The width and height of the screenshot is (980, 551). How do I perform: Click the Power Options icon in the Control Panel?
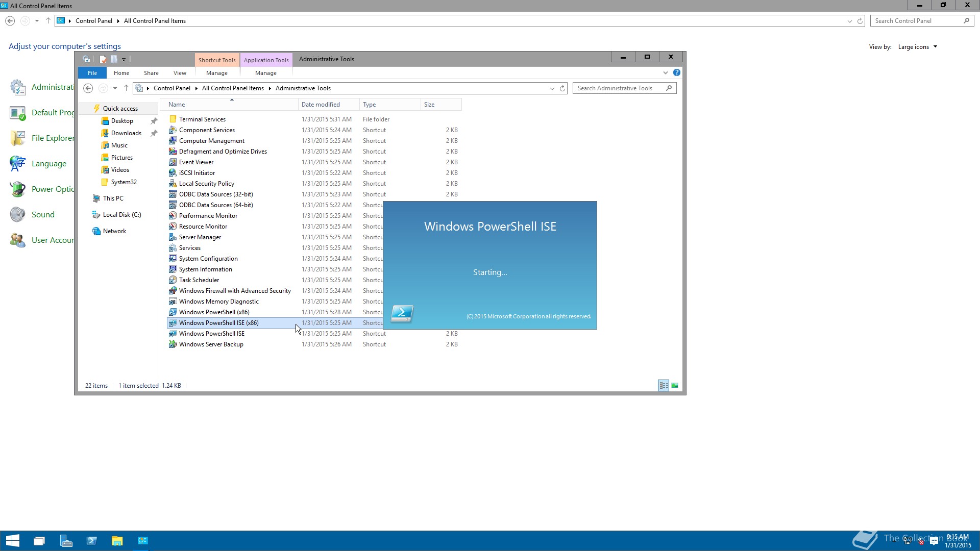click(17, 189)
